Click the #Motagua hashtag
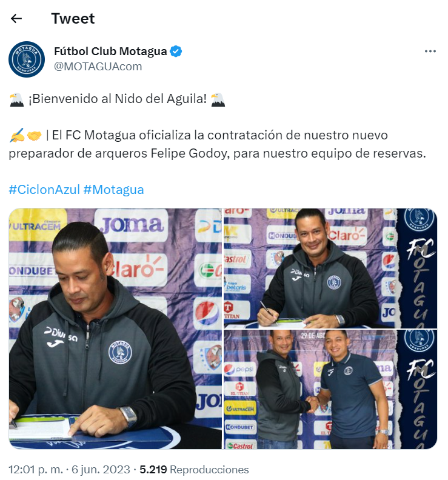 [113, 190]
